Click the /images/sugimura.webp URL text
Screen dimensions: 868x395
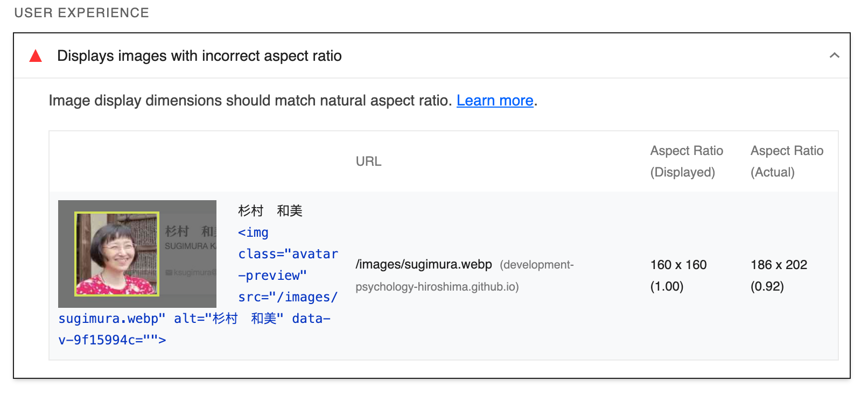coord(423,264)
